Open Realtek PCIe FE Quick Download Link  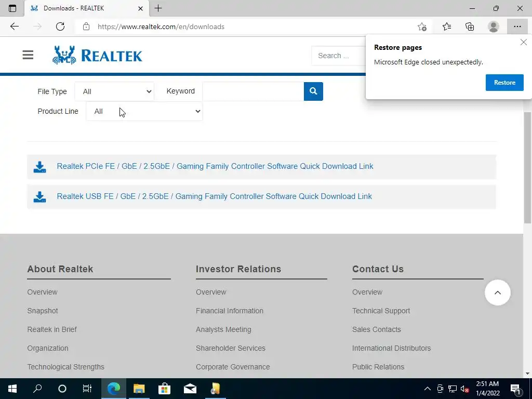[215, 166]
